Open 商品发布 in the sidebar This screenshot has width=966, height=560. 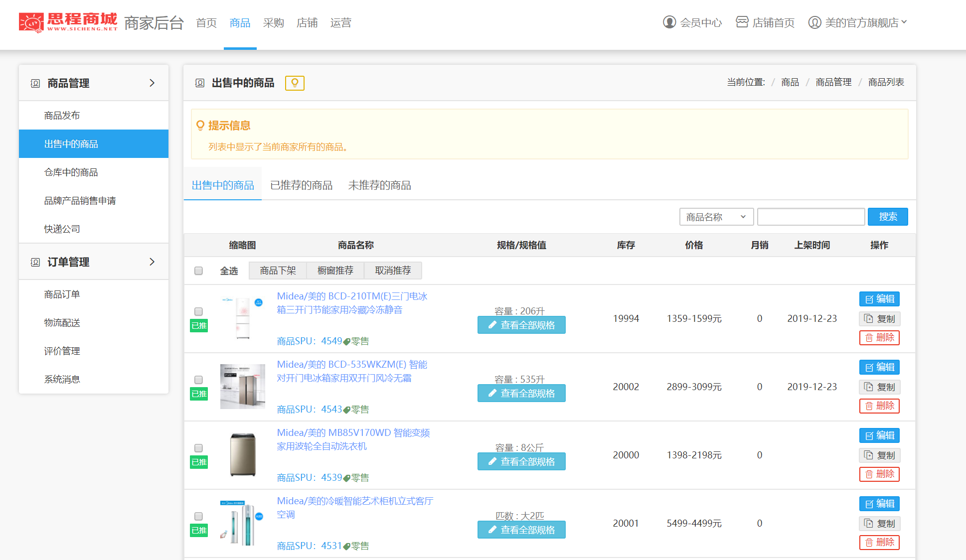94,116
